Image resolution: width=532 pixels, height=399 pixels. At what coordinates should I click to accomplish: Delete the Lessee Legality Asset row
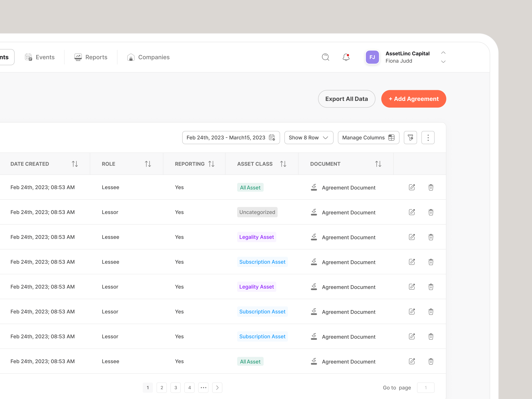pos(431,237)
